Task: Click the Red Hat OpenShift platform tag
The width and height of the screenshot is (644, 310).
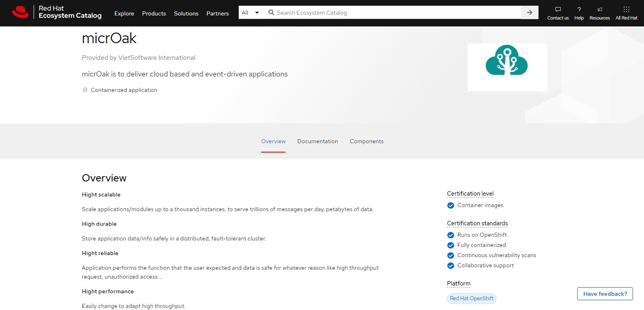Action: (472, 299)
